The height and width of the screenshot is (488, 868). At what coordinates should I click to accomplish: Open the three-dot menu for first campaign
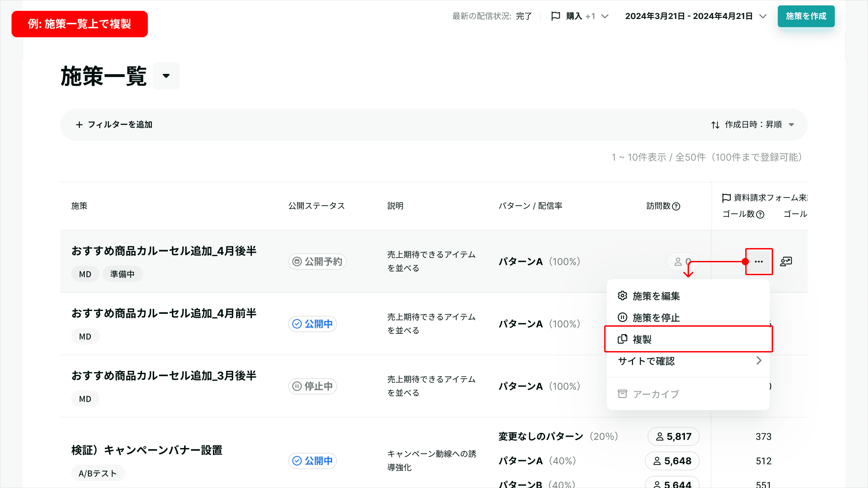[759, 262]
